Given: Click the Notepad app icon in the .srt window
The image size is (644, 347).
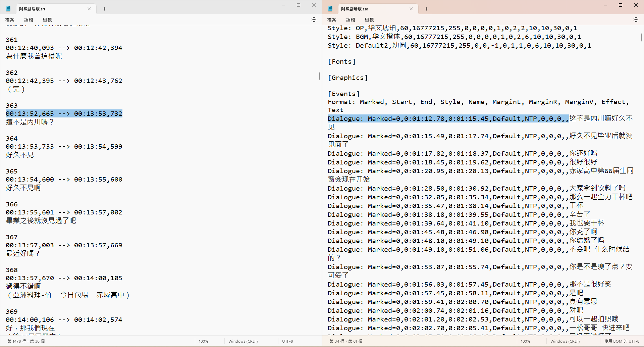Looking at the screenshot, I should pos(8,9).
